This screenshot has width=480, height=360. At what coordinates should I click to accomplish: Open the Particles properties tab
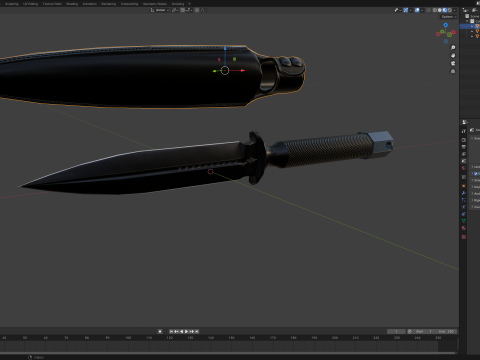pos(464,200)
